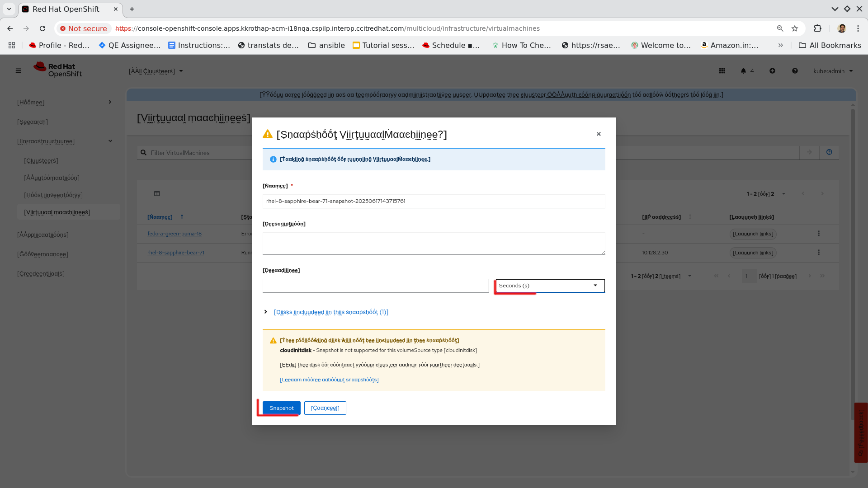Open notifications bell icon

[x=743, y=71]
